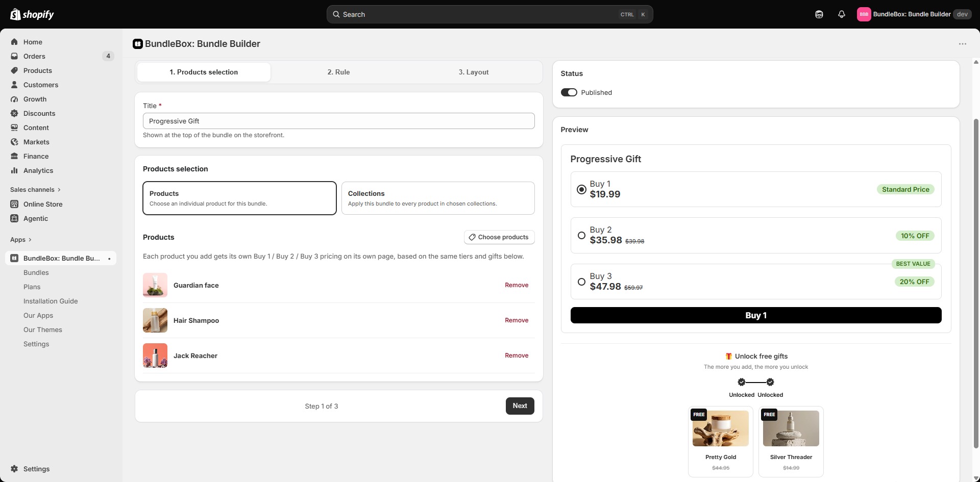Remove the Guardian face product
This screenshot has width=980, height=482.
517,285
